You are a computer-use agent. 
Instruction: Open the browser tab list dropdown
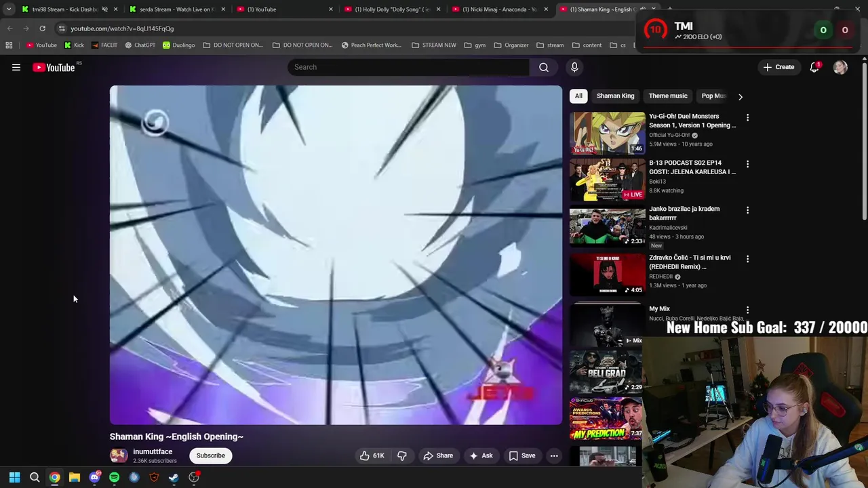point(9,9)
